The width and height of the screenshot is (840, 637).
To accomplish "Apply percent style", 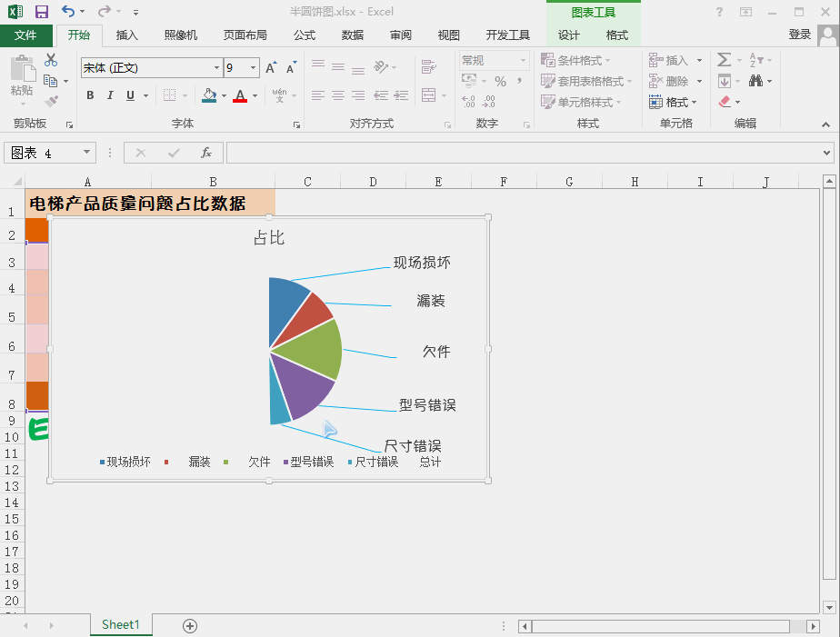I will click(500, 82).
